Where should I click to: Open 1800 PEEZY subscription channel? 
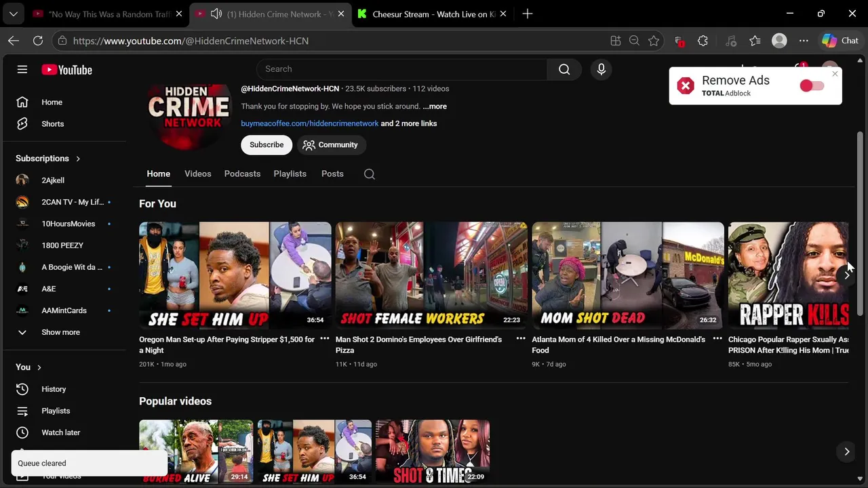coord(64,245)
